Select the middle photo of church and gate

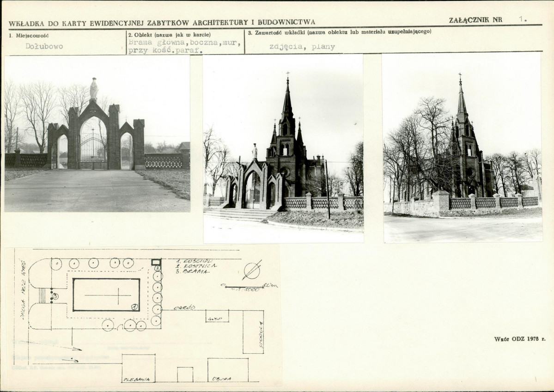pyautogui.click(x=283, y=148)
